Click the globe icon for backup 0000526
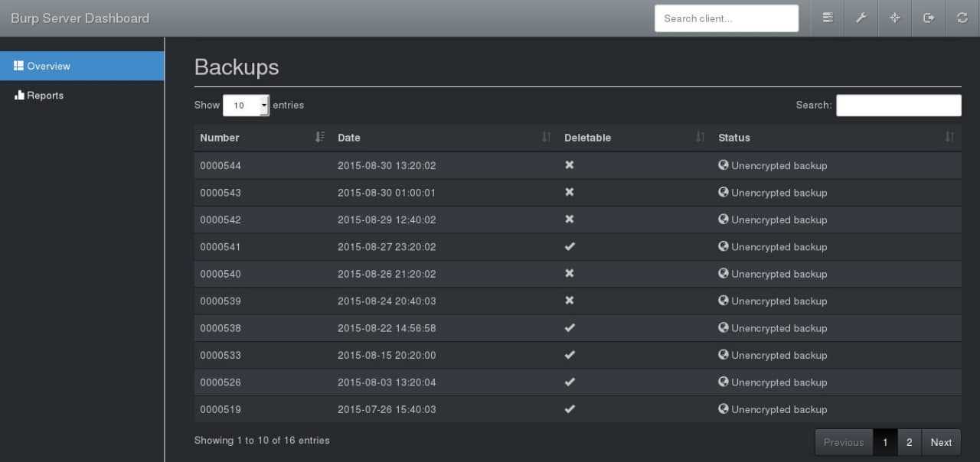Screen dimensions: 980x462 [724, 382]
